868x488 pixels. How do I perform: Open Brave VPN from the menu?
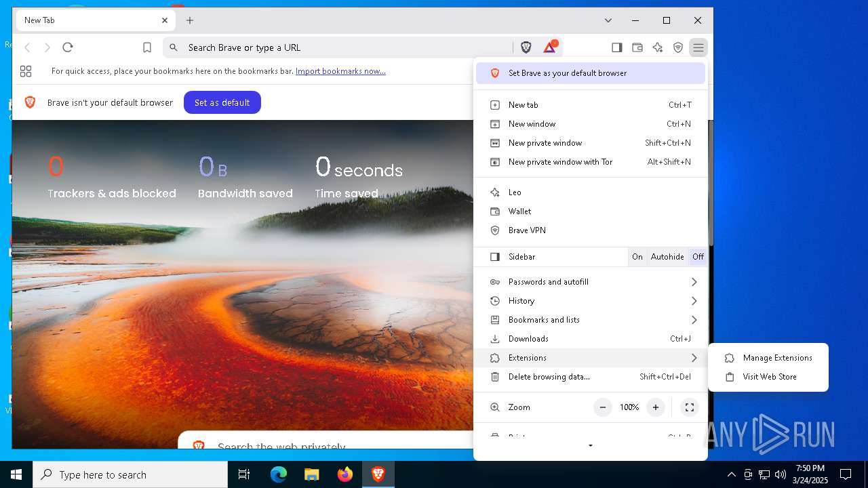tap(590, 230)
